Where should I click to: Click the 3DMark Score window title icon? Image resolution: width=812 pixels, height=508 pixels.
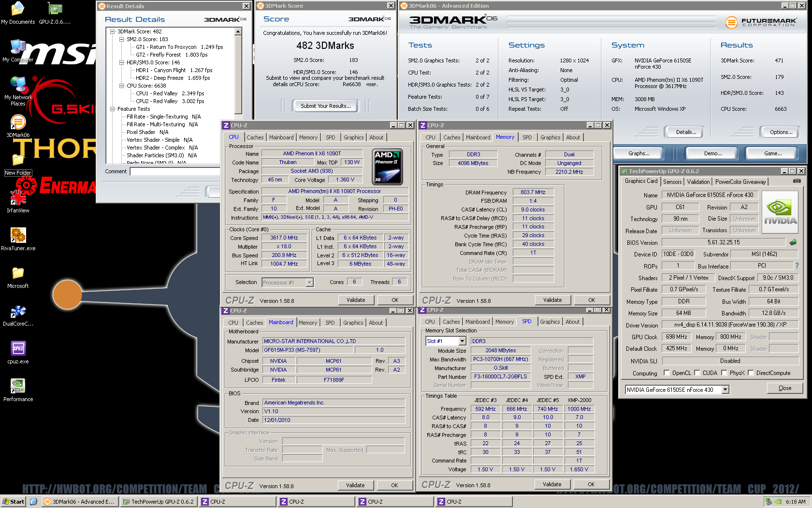(x=260, y=6)
